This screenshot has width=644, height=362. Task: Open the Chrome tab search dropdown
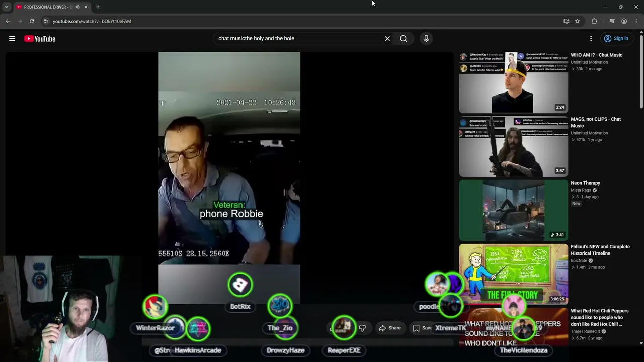click(x=7, y=7)
